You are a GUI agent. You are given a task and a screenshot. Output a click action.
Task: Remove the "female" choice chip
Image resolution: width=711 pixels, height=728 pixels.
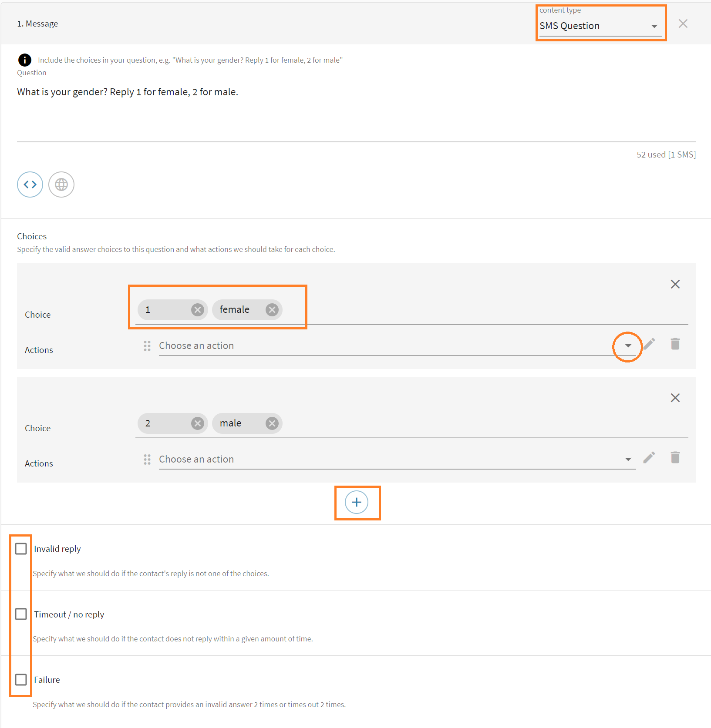[x=272, y=310]
